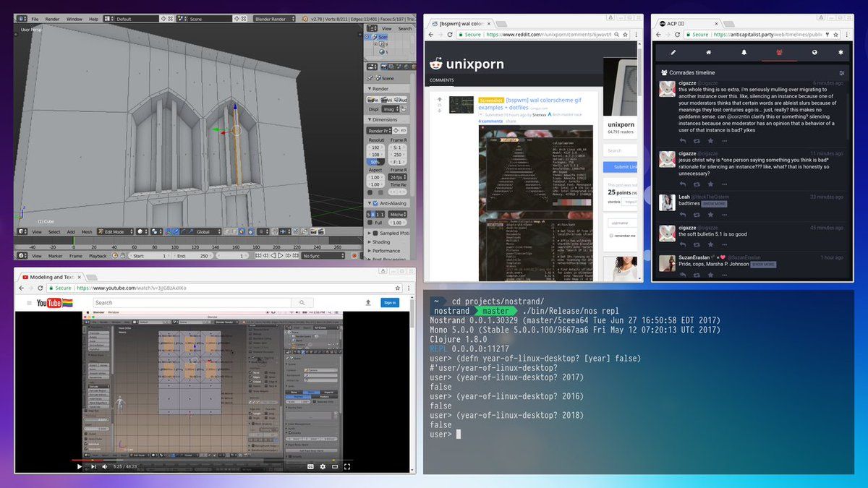Screen dimensions: 868x488
Task: Reply to cigazze's first post
Action: [x=682, y=141]
